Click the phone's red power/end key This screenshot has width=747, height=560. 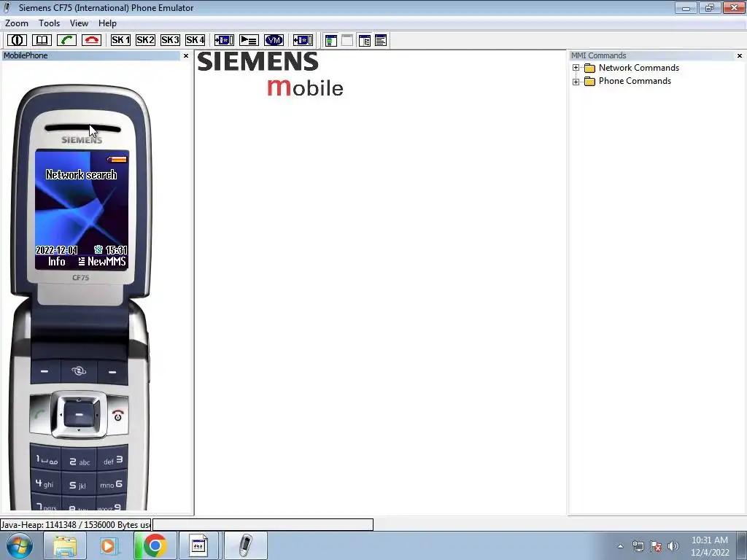coord(117,416)
